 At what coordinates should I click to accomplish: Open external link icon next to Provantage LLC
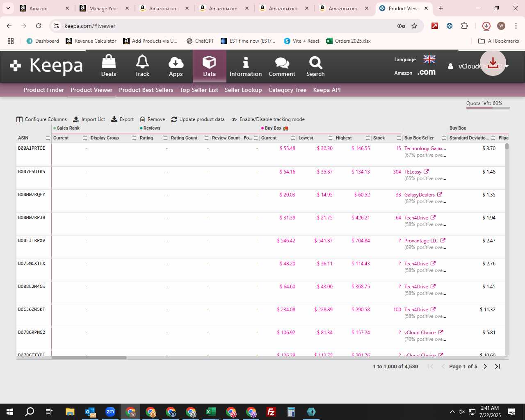(x=443, y=241)
